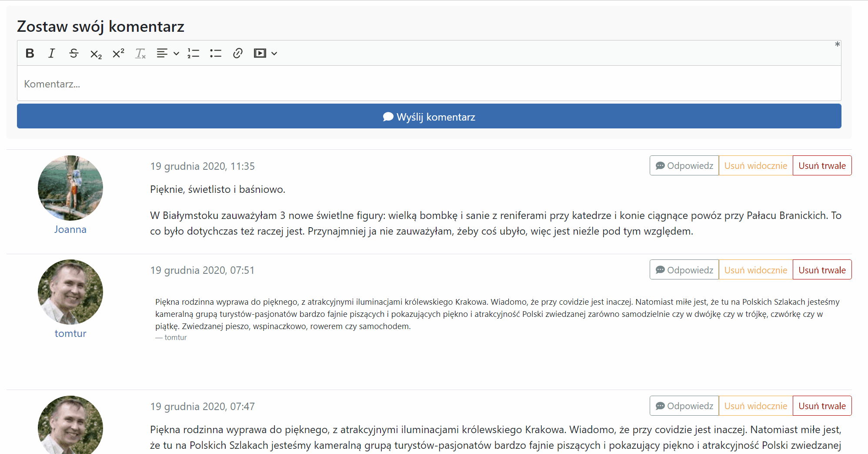This screenshot has width=868, height=454.
Task: Click Usun widocznie on 07:51 comment
Action: coord(756,270)
